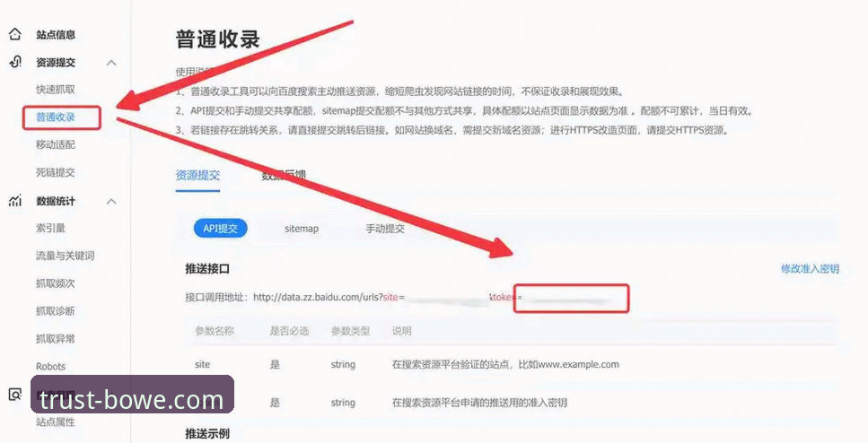This screenshot has height=443, width=868.
Task: Click the 修改准入密钥 link
Action: (x=810, y=269)
